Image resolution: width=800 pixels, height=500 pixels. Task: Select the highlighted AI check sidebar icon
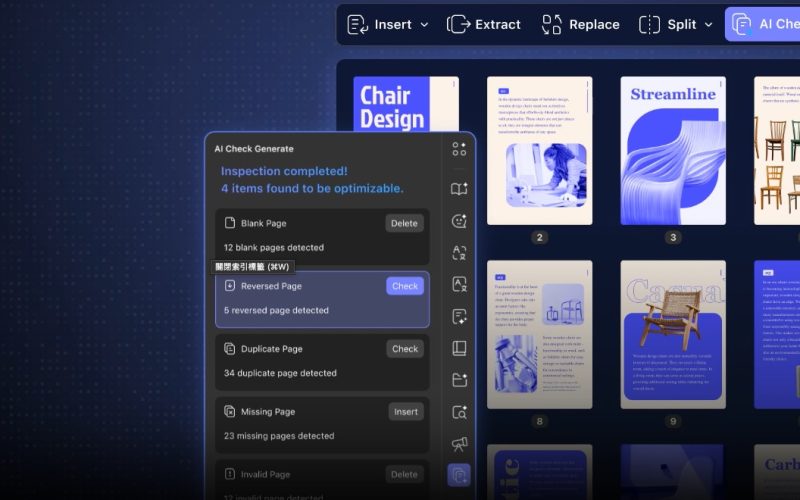pyautogui.click(x=459, y=474)
